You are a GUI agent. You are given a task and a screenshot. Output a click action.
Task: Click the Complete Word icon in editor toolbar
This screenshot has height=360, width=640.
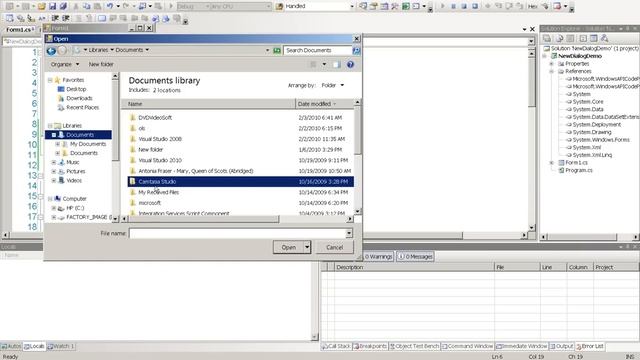pyautogui.click(x=42, y=18)
